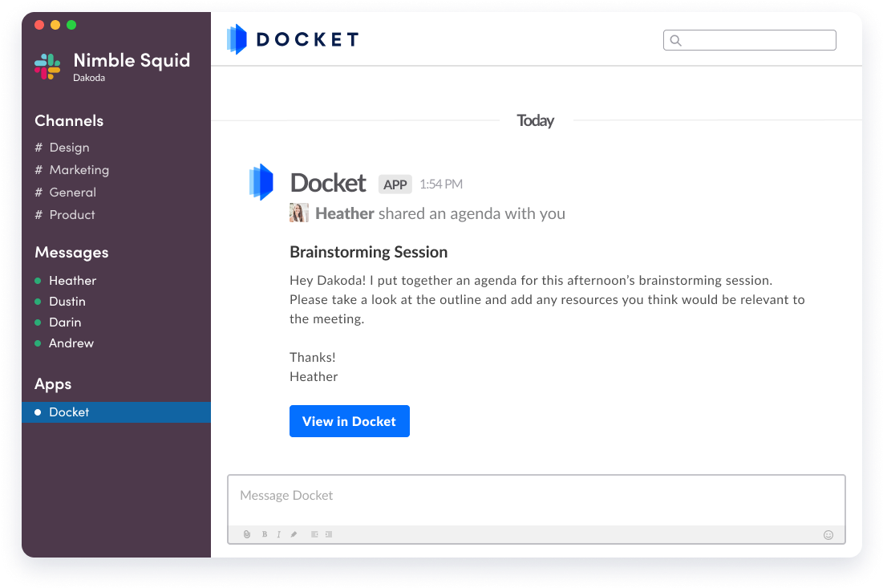Click the Apps section header
883x588 pixels.
point(53,384)
